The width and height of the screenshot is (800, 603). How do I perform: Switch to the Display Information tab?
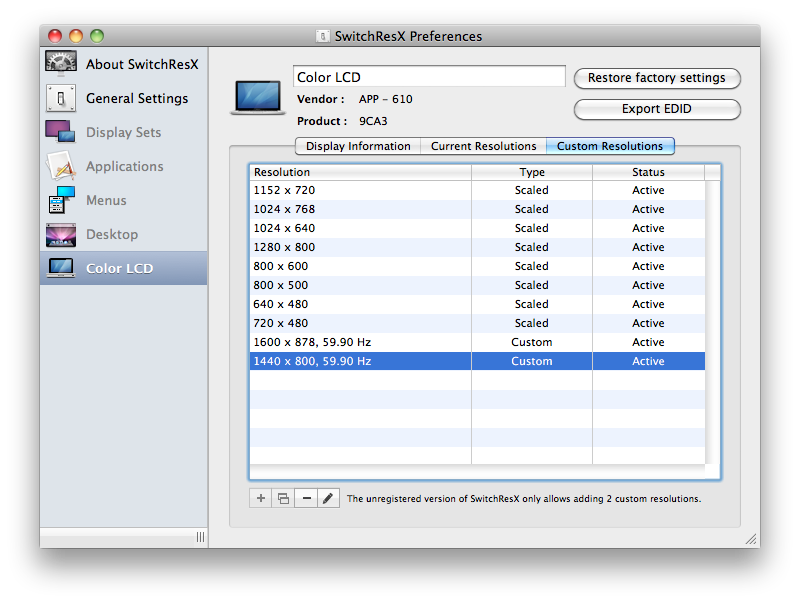coord(358,146)
